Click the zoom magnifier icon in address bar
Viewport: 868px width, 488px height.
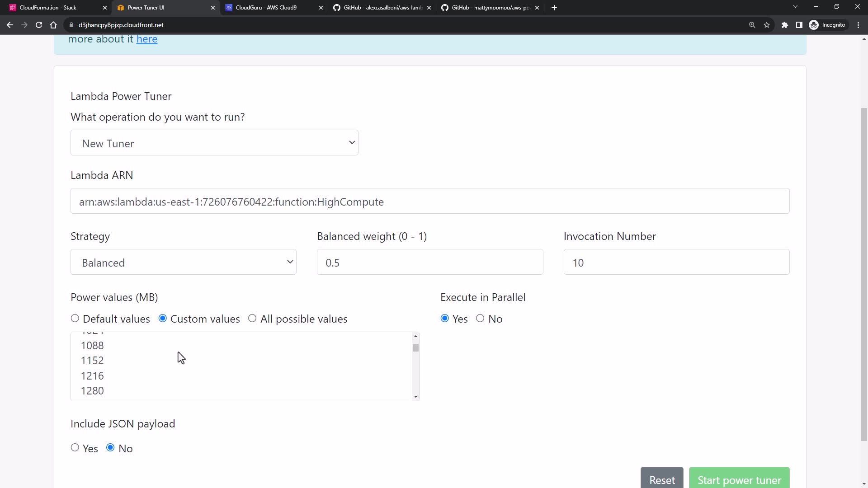(x=752, y=25)
